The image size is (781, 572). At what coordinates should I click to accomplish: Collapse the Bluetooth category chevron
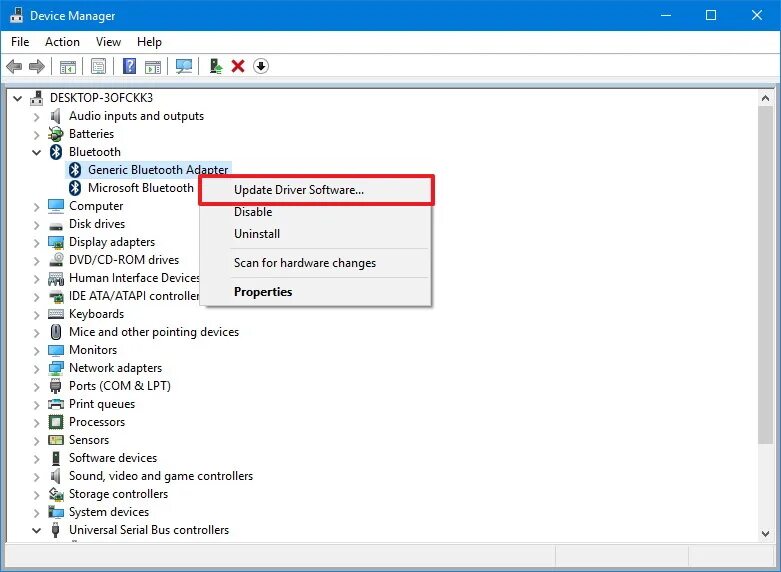pyautogui.click(x=36, y=152)
